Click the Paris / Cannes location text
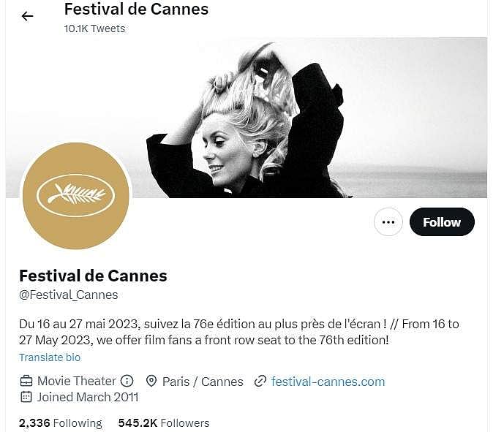Viewport: 504px width, 432px height. coord(203,381)
